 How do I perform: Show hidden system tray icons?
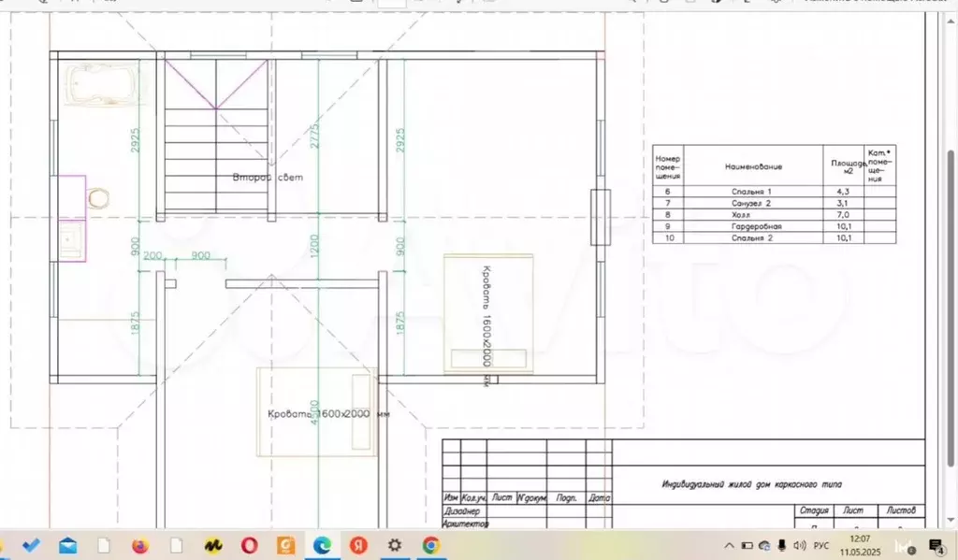729,545
